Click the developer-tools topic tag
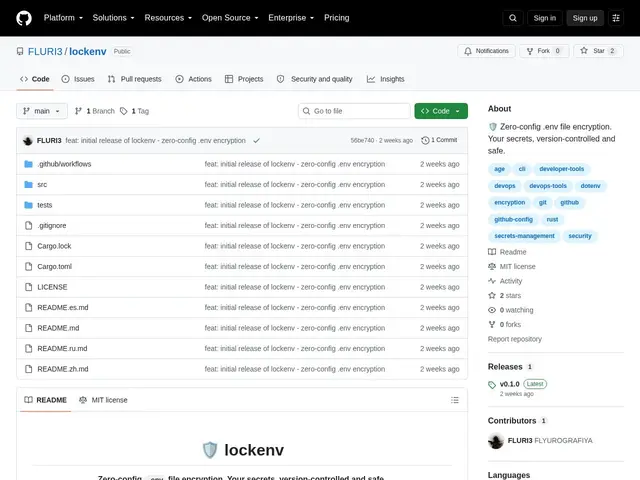This screenshot has height=480, width=640. point(561,169)
